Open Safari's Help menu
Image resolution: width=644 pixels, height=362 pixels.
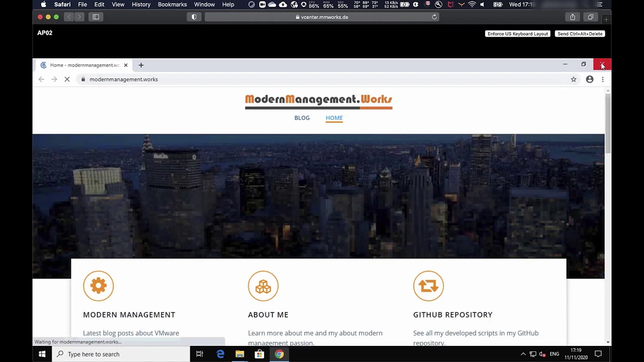point(228,5)
